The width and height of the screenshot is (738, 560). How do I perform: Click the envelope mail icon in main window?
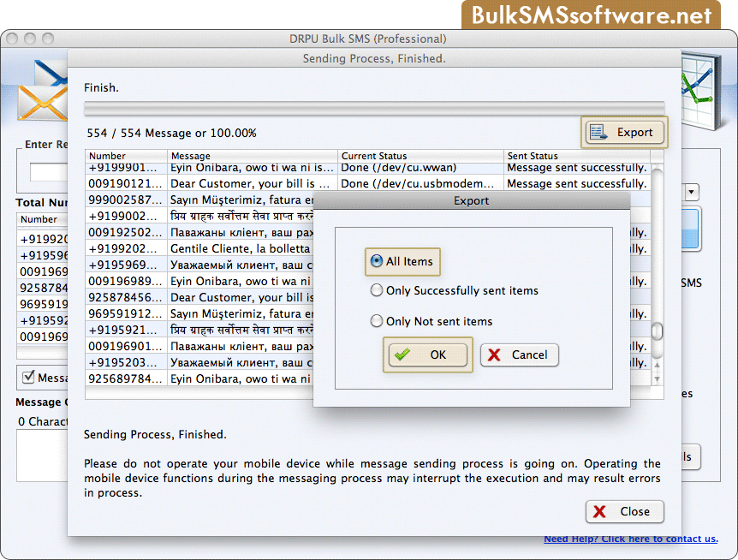[x=42, y=92]
